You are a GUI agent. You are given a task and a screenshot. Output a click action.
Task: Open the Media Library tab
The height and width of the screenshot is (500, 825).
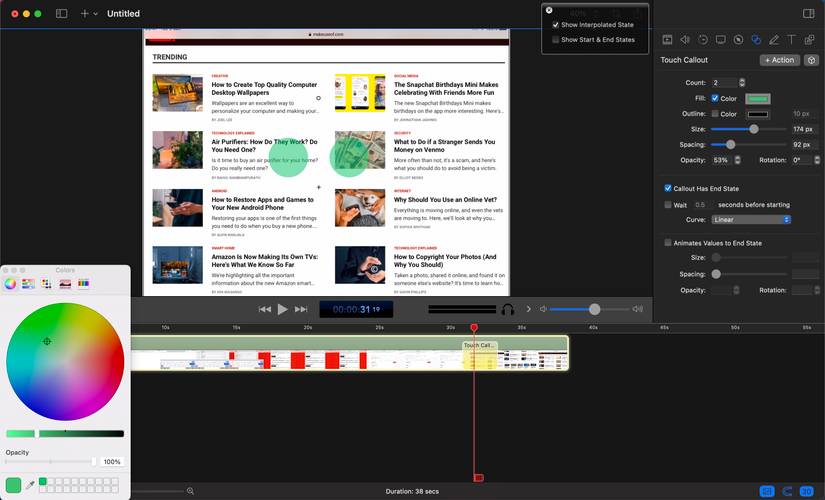[809, 39]
